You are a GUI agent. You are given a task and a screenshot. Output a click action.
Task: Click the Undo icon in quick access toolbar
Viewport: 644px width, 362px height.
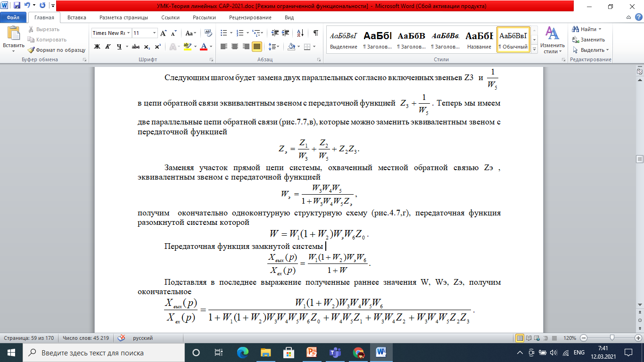(x=27, y=6)
